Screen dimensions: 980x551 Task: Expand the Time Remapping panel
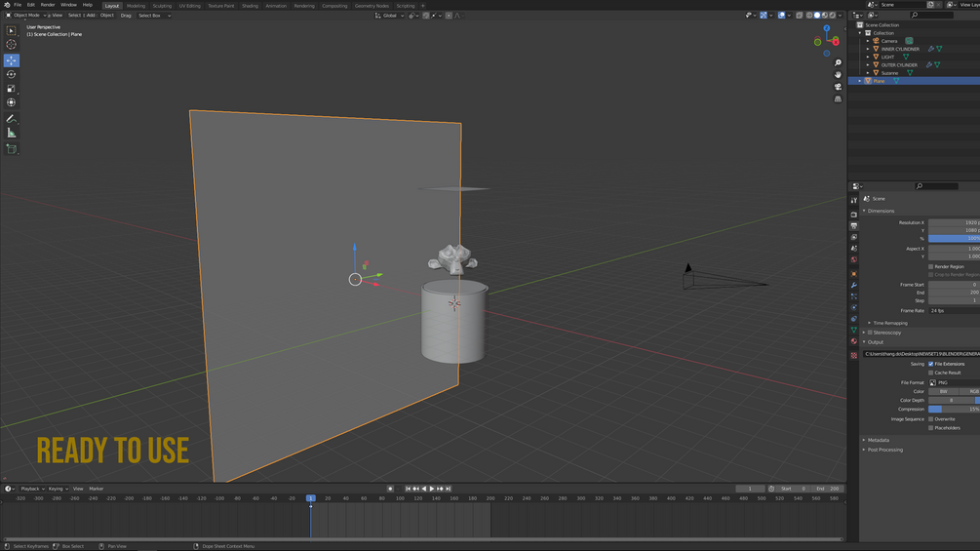click(890, 323)
